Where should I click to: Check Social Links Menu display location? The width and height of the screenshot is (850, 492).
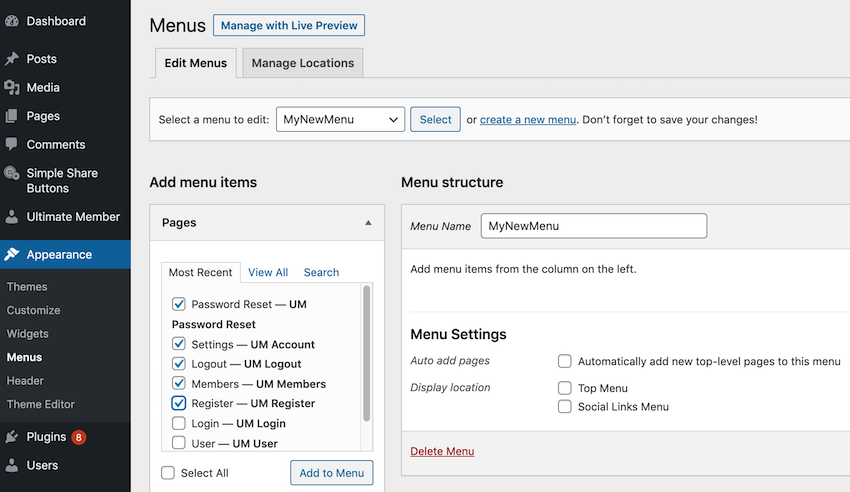tap(565, 406)
